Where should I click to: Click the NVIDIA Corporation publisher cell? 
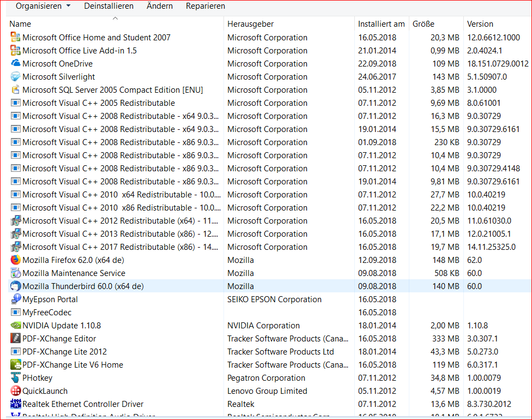[263, 326]
